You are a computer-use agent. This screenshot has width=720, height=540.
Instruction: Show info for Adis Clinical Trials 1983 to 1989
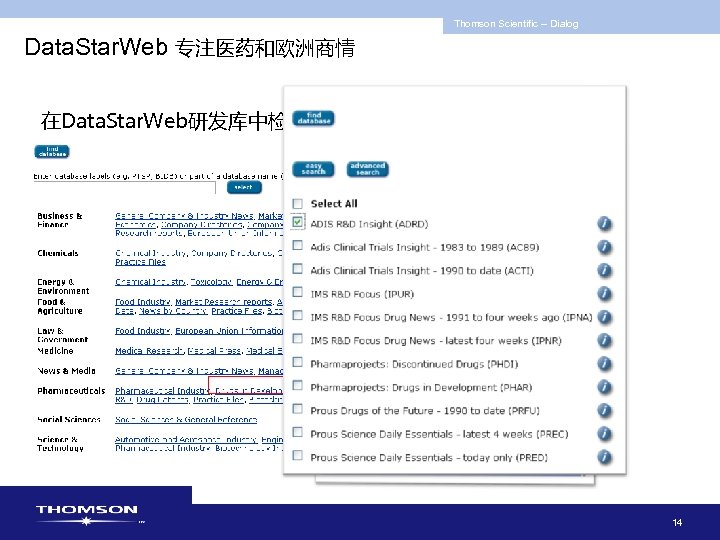(x=604, y=247)
